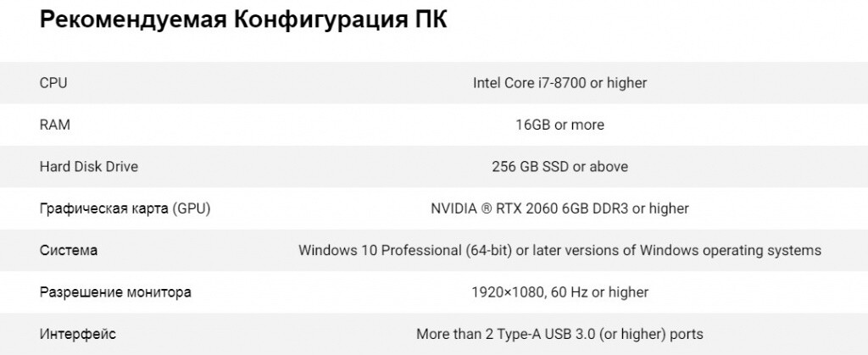The width and height of the screenshot is (868, 355).
Task: Click the "16GB or more" value
Action: tap(559, 125)
